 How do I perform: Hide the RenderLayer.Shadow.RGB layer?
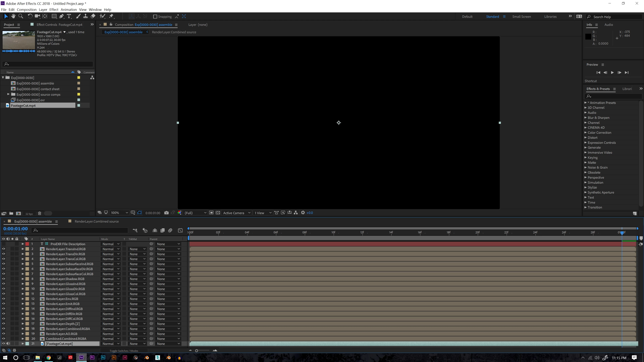point(4,279)
